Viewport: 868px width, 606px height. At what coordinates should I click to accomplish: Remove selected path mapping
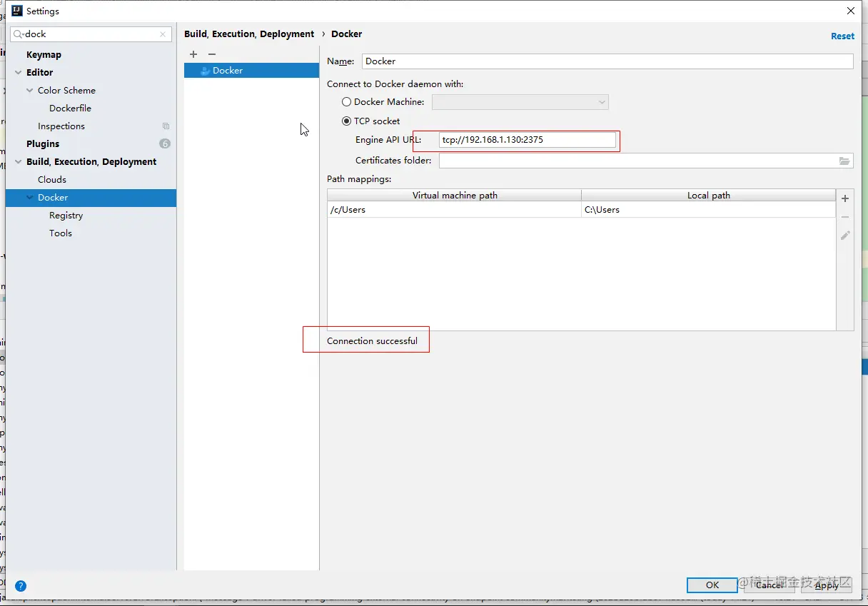coord(845,217)
